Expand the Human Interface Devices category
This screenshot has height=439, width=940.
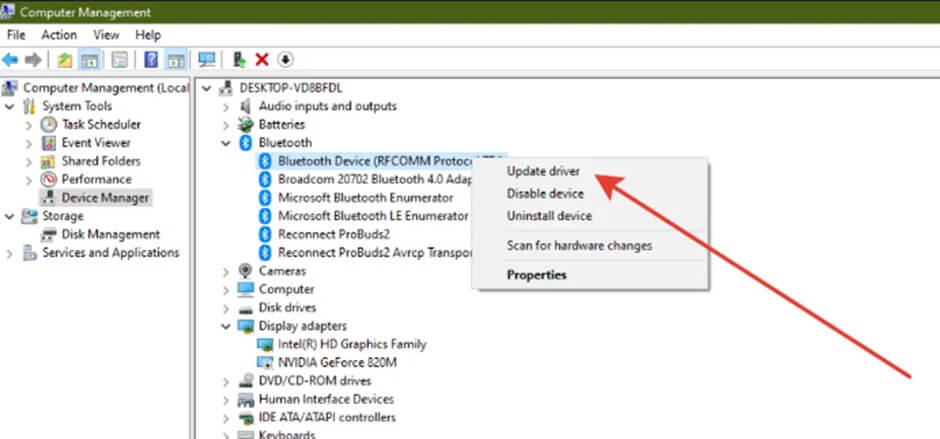pos(225,400)
